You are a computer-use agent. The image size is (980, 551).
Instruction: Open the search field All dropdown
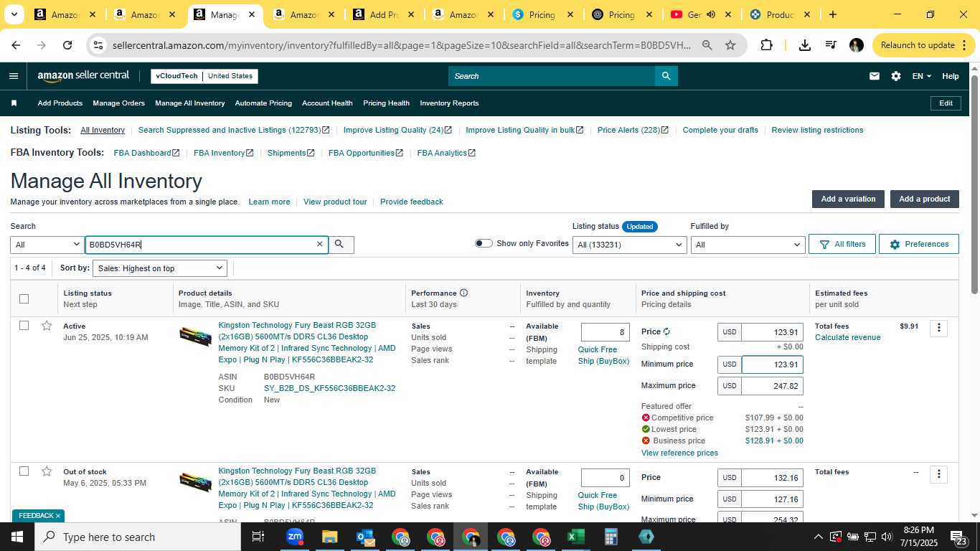(x=47, y=245)
